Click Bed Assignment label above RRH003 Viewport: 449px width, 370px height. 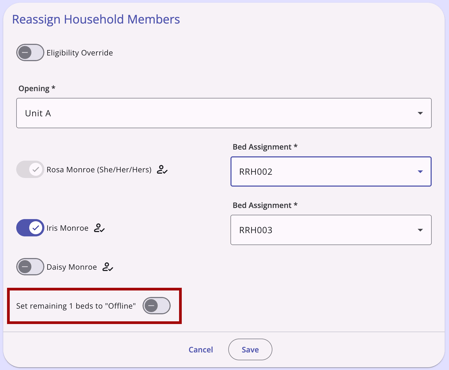pyautogui.click(x=265, y=205)
